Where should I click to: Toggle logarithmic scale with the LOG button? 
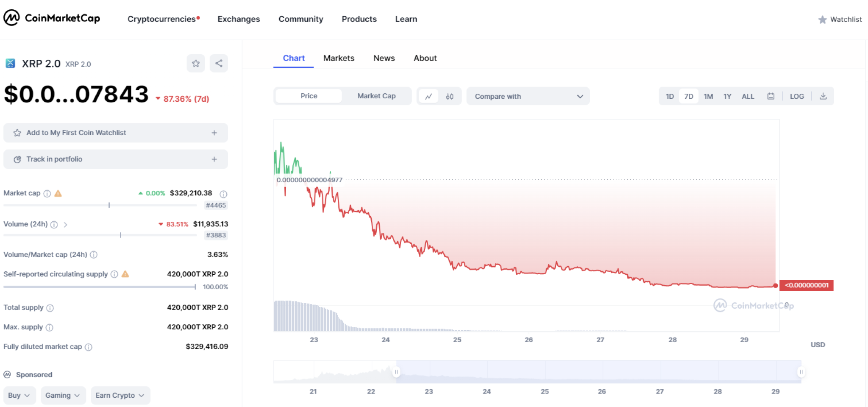(x=797, y=96)
